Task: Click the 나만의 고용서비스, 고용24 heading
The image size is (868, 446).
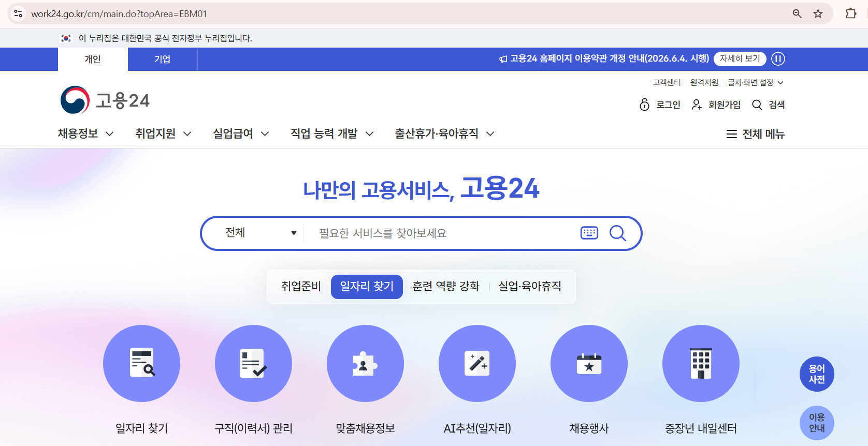Action: click(421, 188)
